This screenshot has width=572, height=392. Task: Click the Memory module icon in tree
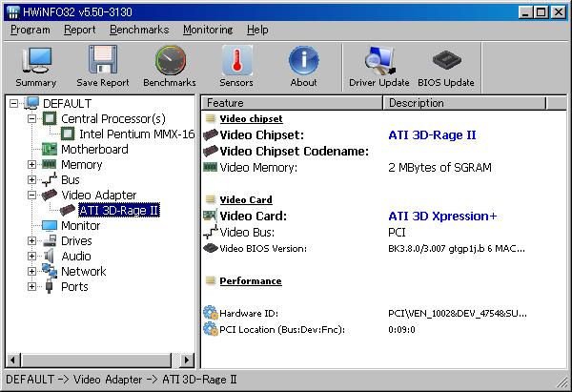[x=50, y=164]
